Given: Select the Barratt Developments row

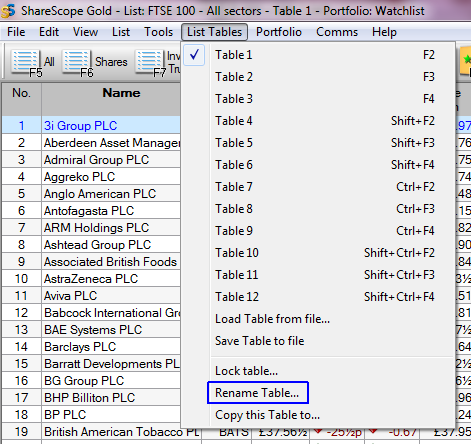Looking at the screenshot, I should point(91,364).
